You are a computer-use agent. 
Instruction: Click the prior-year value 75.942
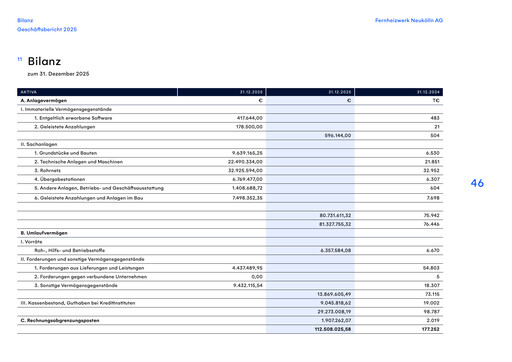pos(432,215)
